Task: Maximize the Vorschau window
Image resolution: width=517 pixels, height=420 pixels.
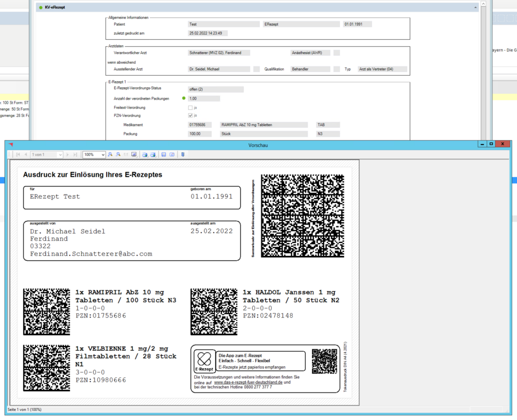Action: click(491, 145)
